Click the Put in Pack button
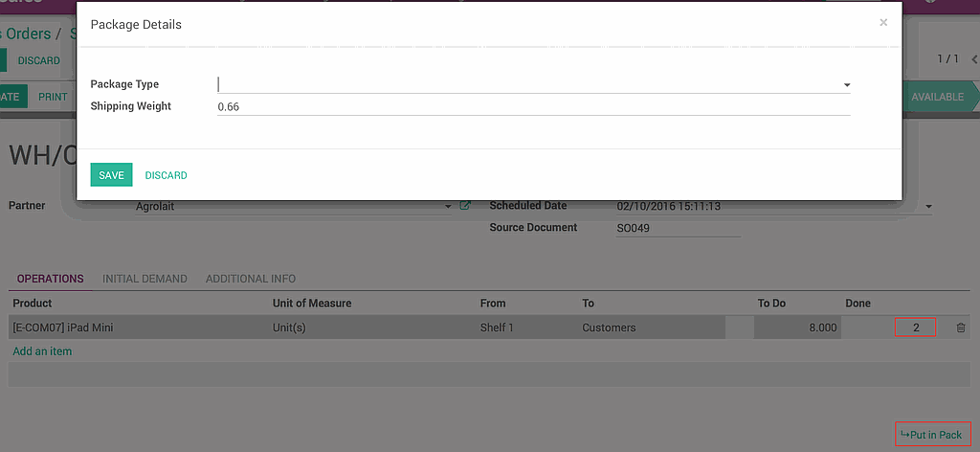This screenshot has width=980, height=452. (x=932, y=435)
